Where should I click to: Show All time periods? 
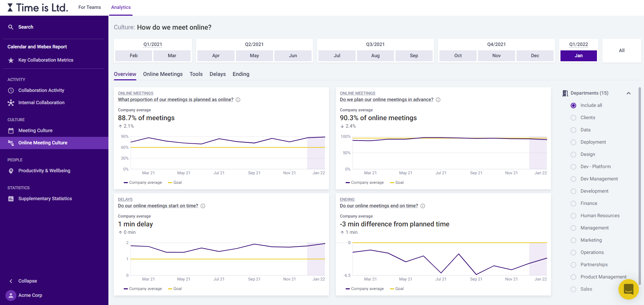[x=622, y=50]
